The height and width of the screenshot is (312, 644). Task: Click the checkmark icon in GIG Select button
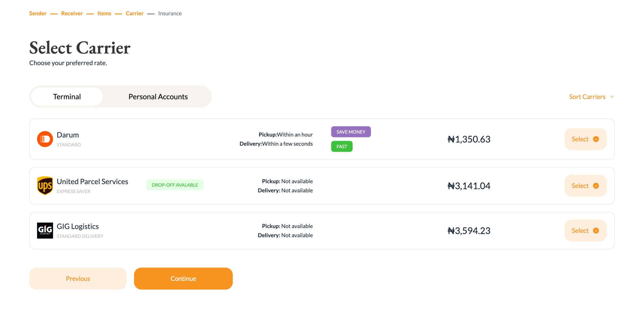(x=596, y=231)
